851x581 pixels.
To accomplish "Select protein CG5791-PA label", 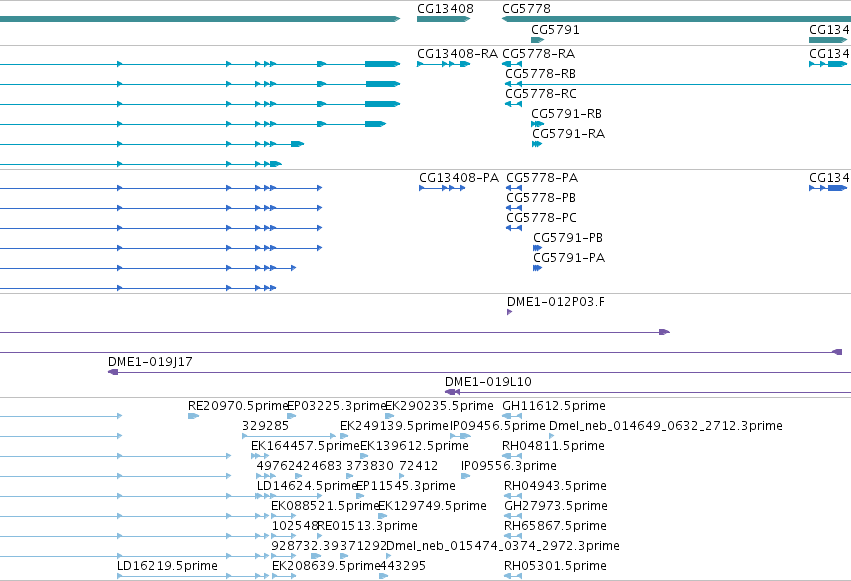I will point(569,258).
